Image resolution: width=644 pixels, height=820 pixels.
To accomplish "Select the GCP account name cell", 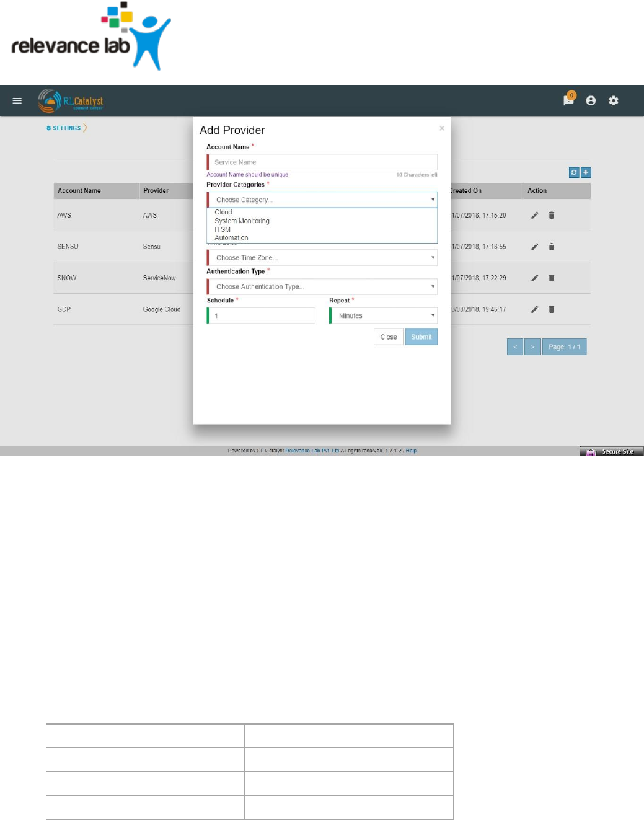I will [x=64, y=309].
